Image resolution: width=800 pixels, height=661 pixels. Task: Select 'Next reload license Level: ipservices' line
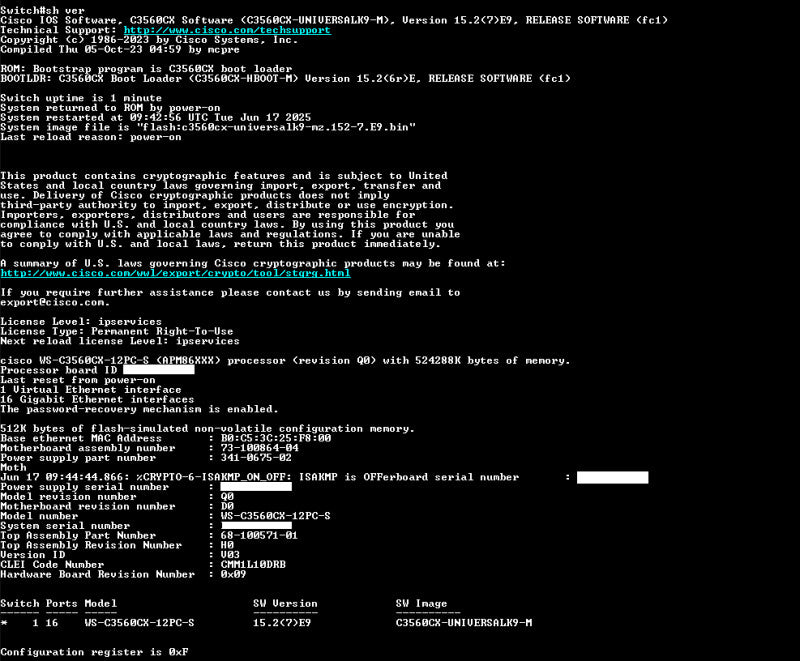(120, 341)
